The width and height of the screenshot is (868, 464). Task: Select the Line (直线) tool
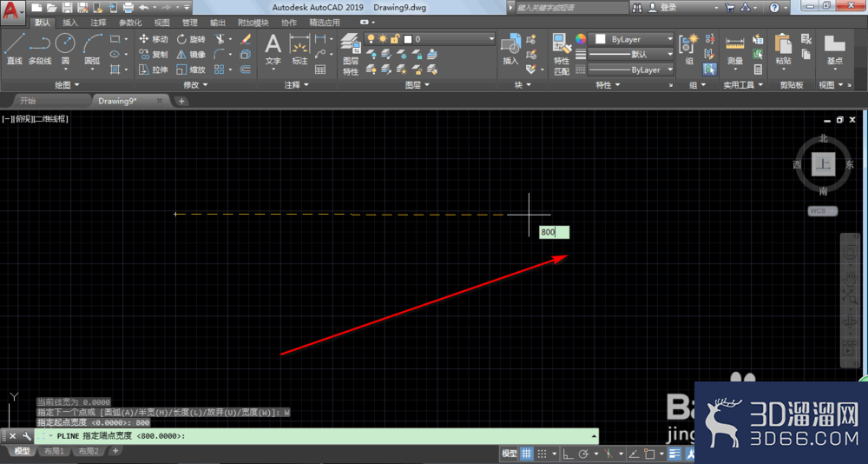[15, 49]
